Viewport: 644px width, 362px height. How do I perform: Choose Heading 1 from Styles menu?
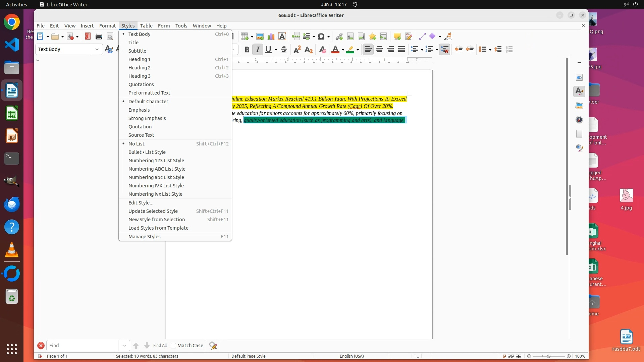139,59
